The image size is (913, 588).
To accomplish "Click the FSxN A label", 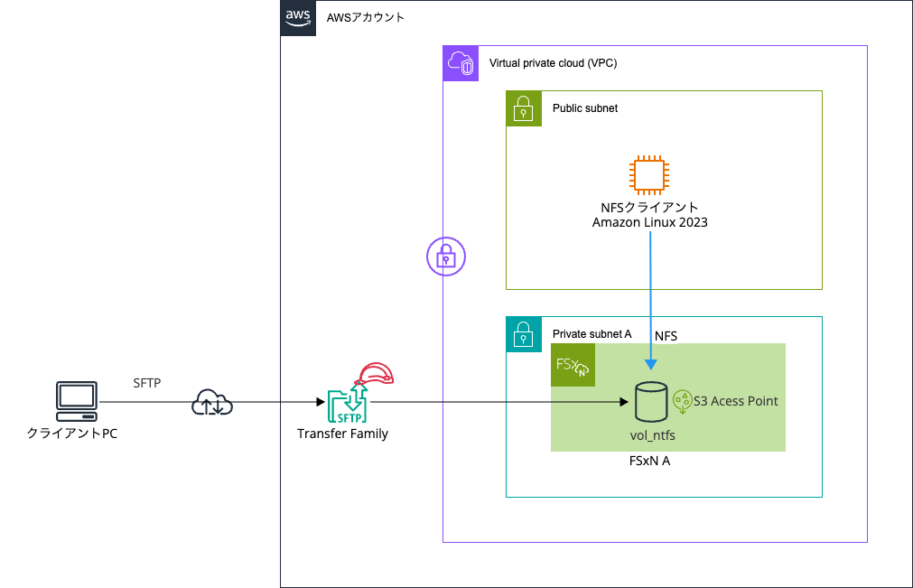I will (x=650, y=461).
